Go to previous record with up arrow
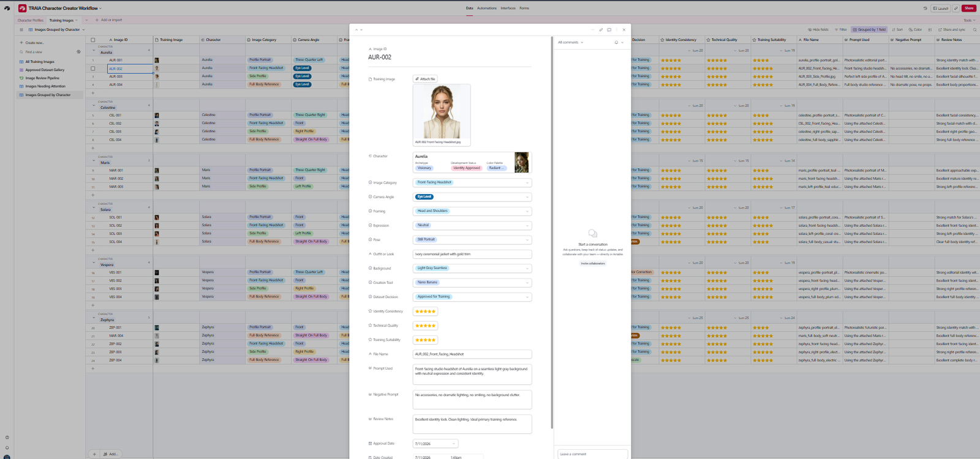 click(356, 29)
